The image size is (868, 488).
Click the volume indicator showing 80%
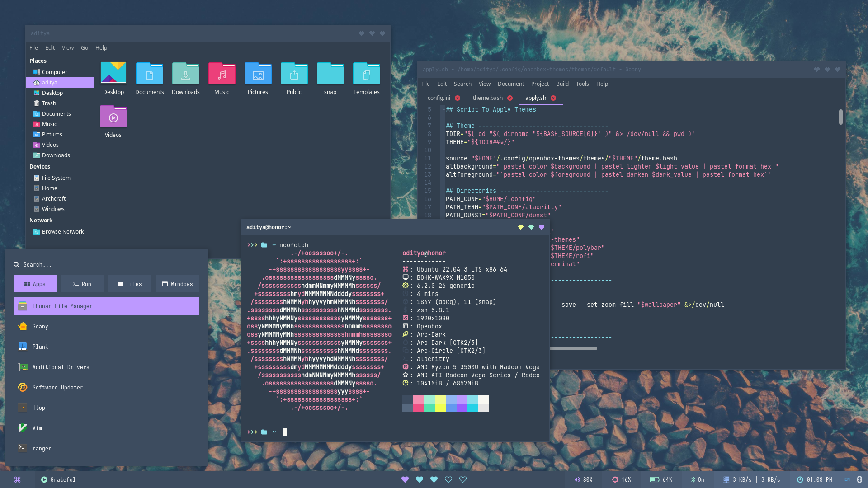click(583, 479)
